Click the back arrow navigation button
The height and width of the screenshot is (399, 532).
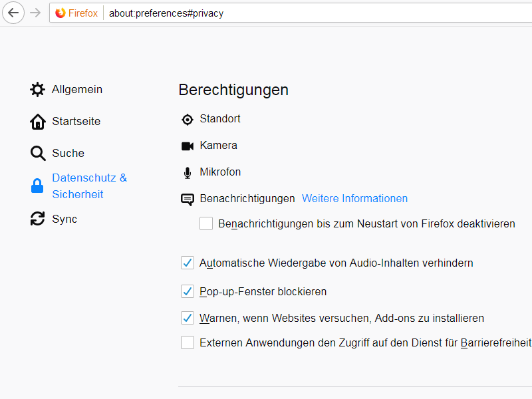point(13,13)
